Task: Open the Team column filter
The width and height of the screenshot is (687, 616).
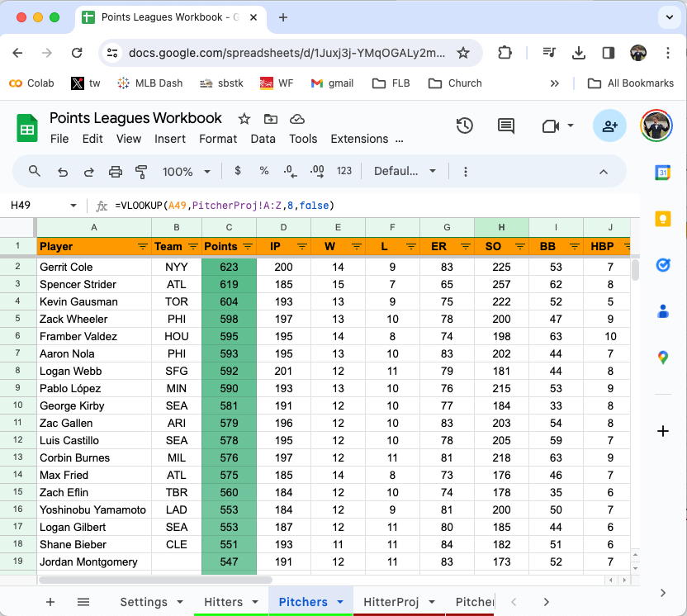Action: [x=192, y=247]
